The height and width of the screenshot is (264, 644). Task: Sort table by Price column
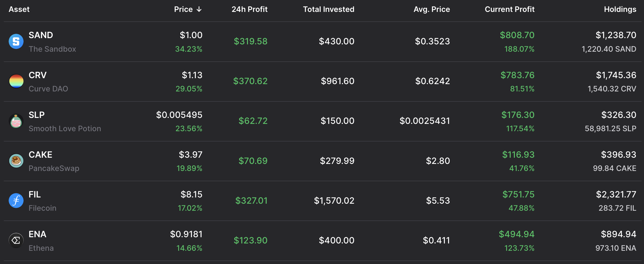click(x=183, y=9)
